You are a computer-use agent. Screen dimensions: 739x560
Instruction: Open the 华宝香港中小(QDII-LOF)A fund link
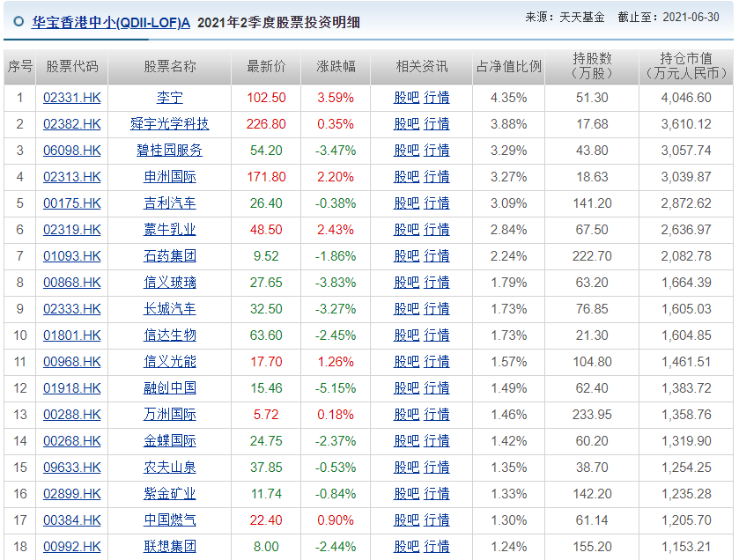[111, 23]
